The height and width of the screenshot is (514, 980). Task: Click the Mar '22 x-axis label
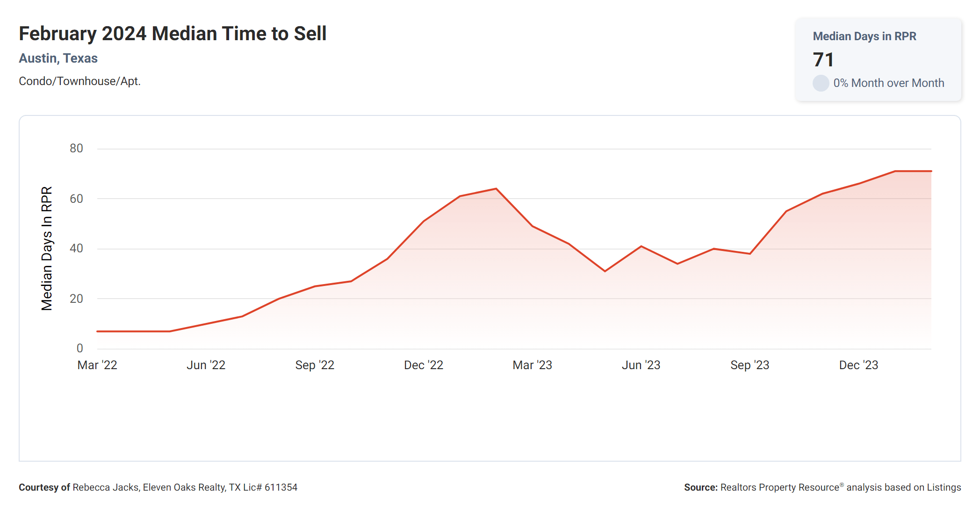coord(97,365)
